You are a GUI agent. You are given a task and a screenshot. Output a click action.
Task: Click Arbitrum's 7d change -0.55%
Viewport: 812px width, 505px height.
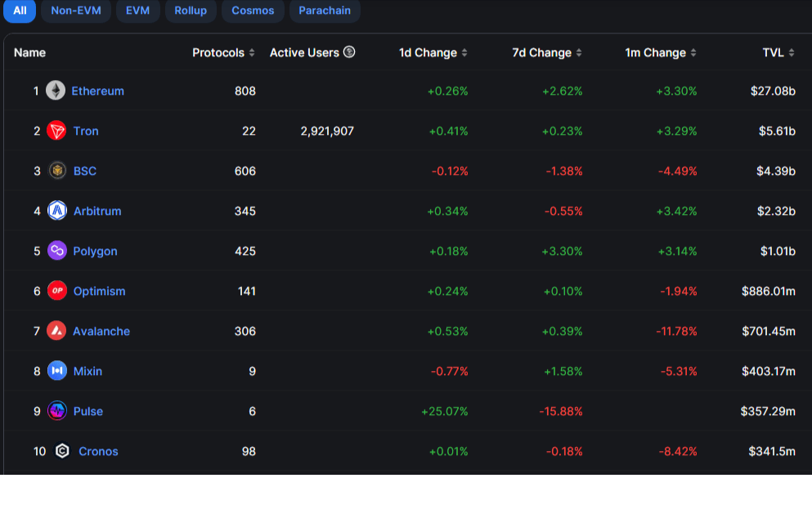[x=563, y=211]
